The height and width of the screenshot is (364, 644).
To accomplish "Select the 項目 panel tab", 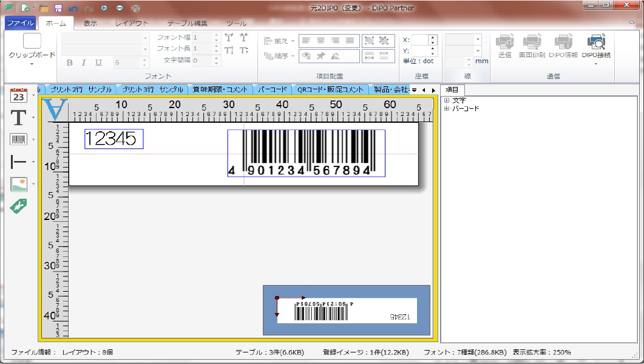I will (x=452, y=90).
